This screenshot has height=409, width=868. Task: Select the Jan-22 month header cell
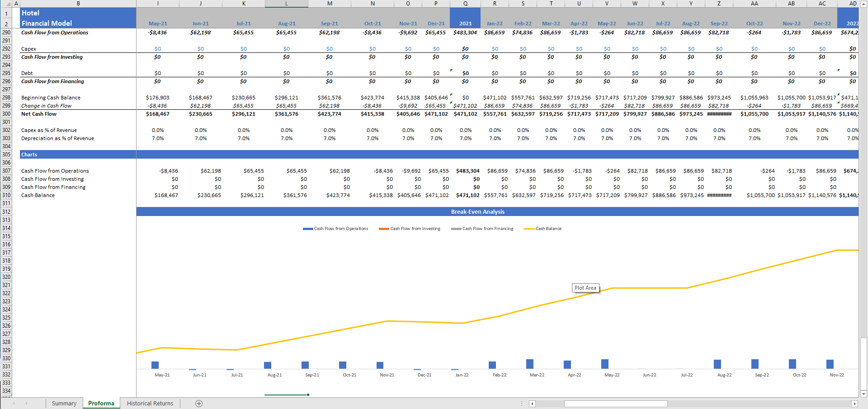[x=495, y=24]
